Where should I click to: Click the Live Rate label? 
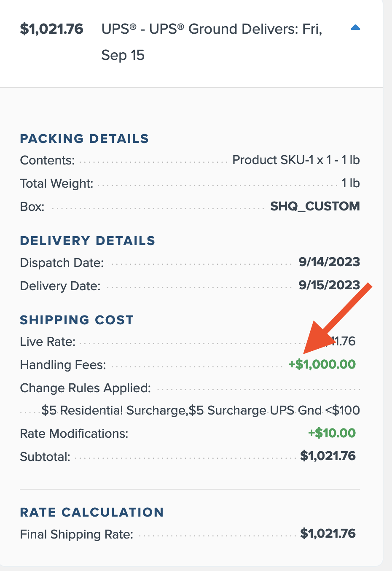point(48,342)
